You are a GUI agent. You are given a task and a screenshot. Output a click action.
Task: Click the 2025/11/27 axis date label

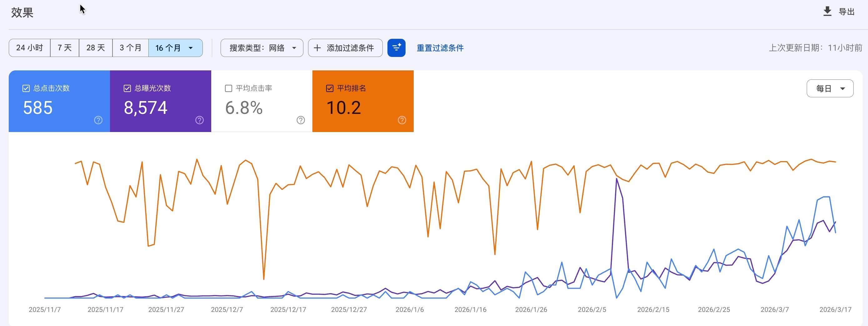pos(166,309)
